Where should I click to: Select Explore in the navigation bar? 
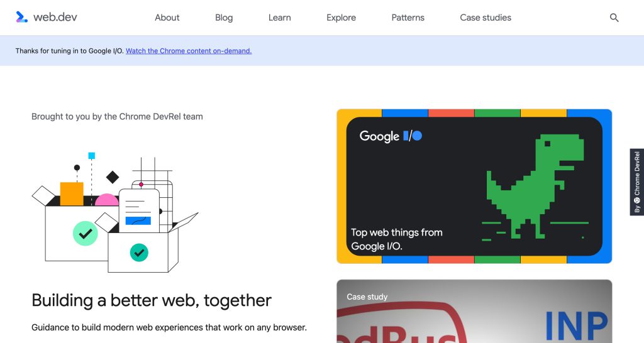tap(341, 18)
